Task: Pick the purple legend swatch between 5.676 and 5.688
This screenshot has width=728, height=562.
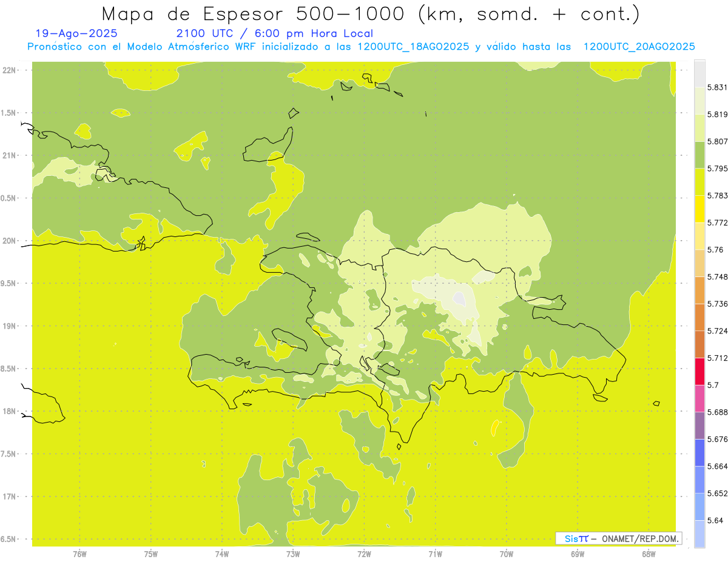Action: coord(699,426)
